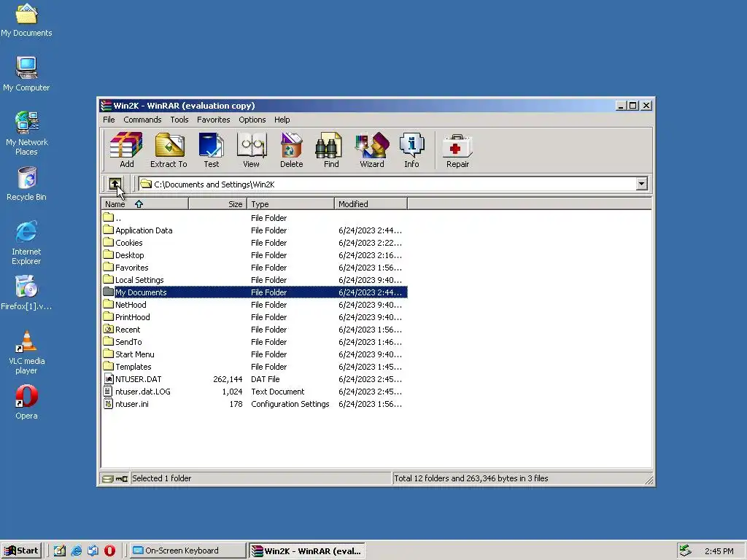The height and width of the screenshot is (560, 747).
Task: Launch the Wizard toolbar icon
Action: (371, 150)
